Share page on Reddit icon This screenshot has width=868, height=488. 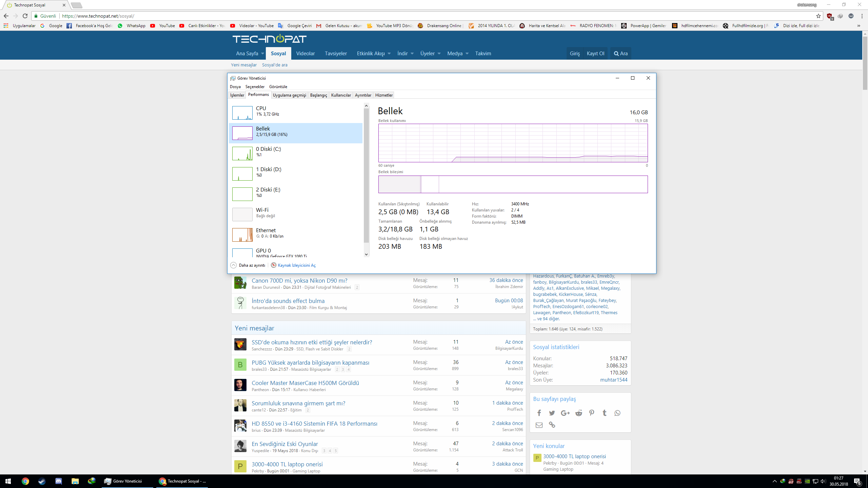578,413
